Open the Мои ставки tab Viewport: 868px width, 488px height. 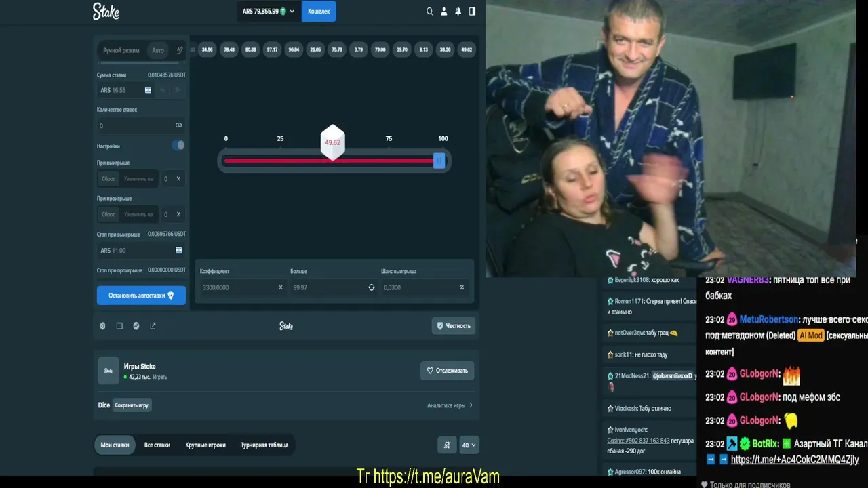coord(115,445)
